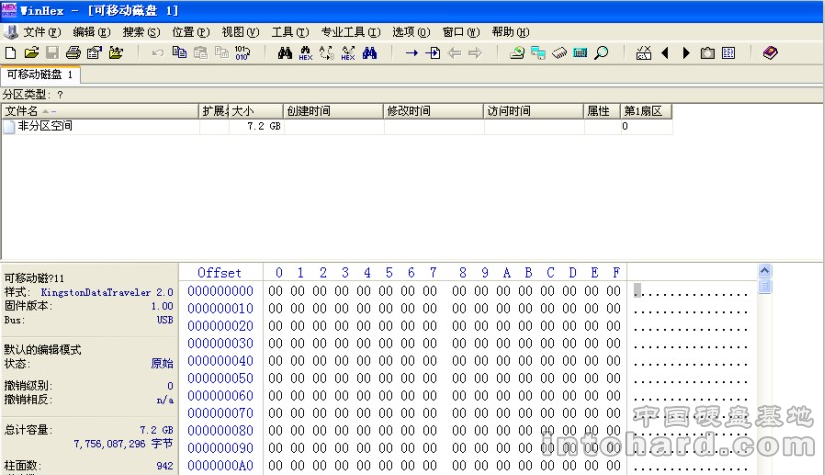Open the 专业工具(I) menu
825x475 pixels.
point(350,32)
